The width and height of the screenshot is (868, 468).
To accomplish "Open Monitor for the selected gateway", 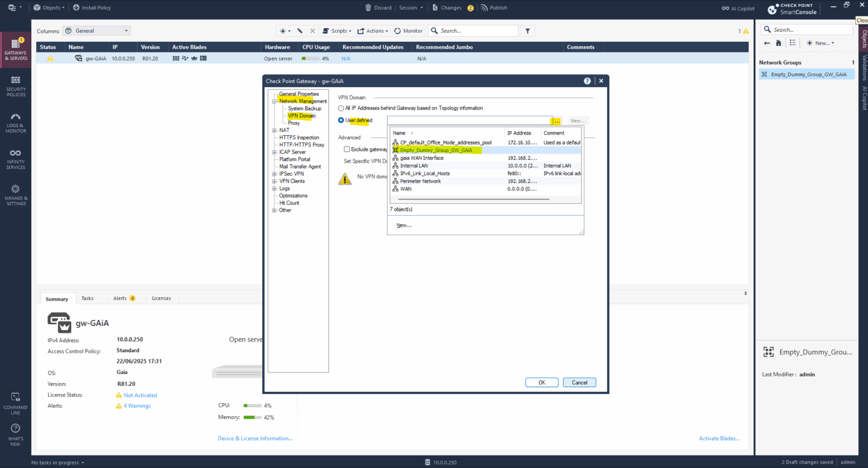I will tap(408, 31).
